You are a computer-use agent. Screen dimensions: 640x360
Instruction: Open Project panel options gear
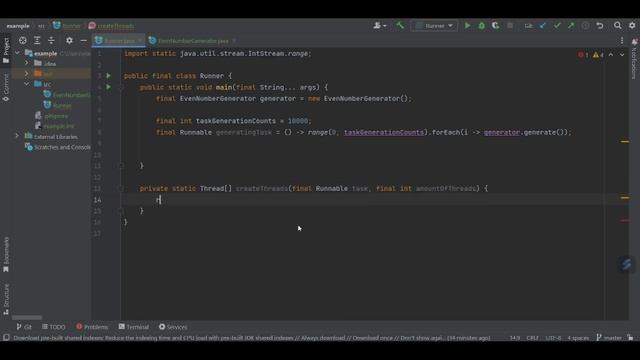[x=69, y=40]
